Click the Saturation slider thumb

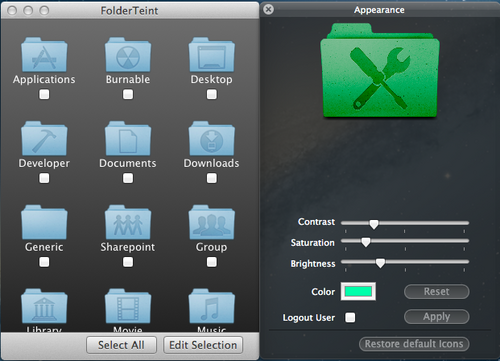pos(366,242)
